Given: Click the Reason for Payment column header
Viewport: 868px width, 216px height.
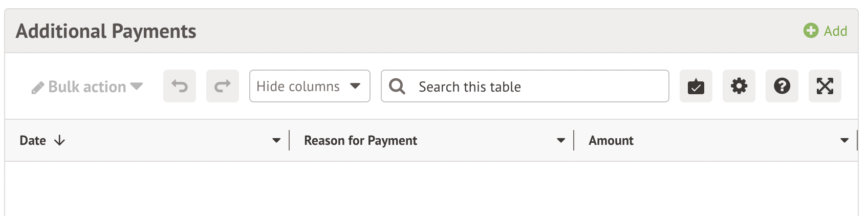Looking at the screenshot, I should click(360, 140).
